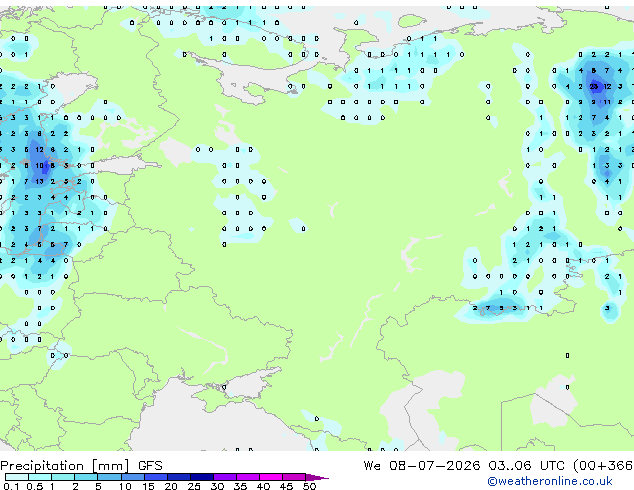Select the 5–10 mm legend color

pos(109,477)
